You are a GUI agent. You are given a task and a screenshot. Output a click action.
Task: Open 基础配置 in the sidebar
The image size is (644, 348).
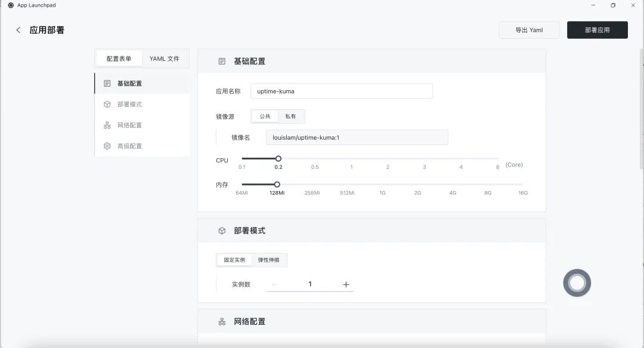(142, 84)
